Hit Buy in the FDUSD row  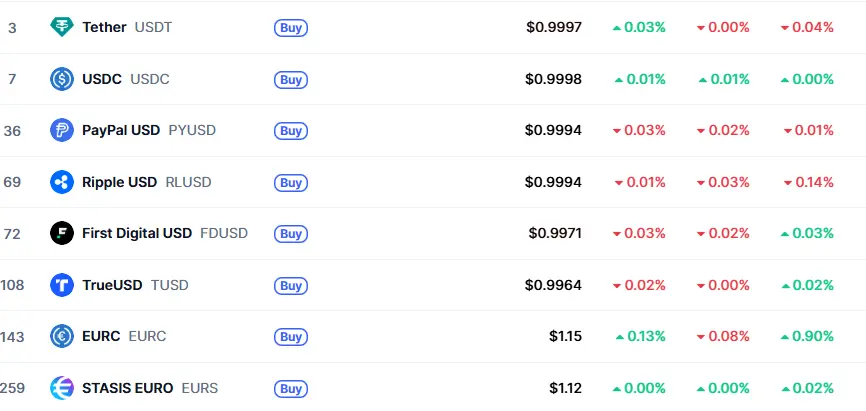click(290, 234)
